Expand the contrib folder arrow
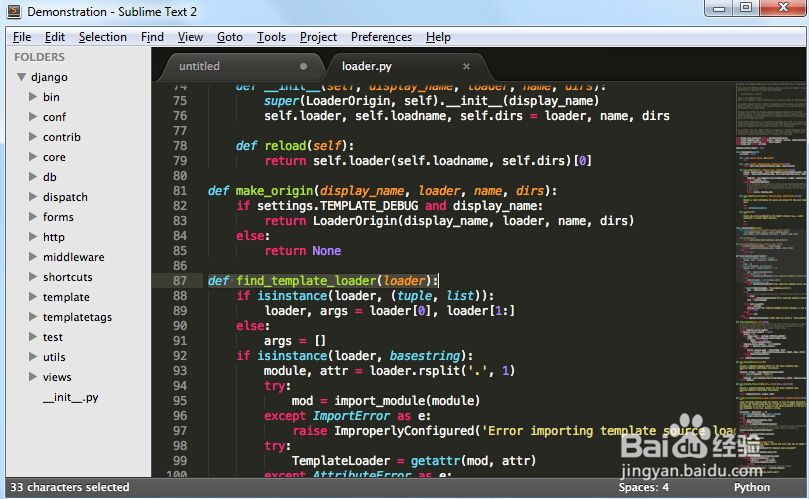The image size is (809, 499). pos(33,137)
